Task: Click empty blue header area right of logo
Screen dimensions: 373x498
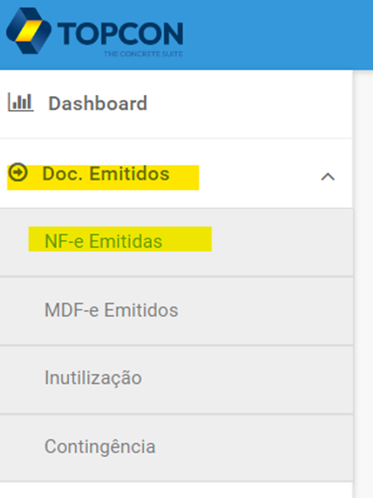Action: pos(277,35)
